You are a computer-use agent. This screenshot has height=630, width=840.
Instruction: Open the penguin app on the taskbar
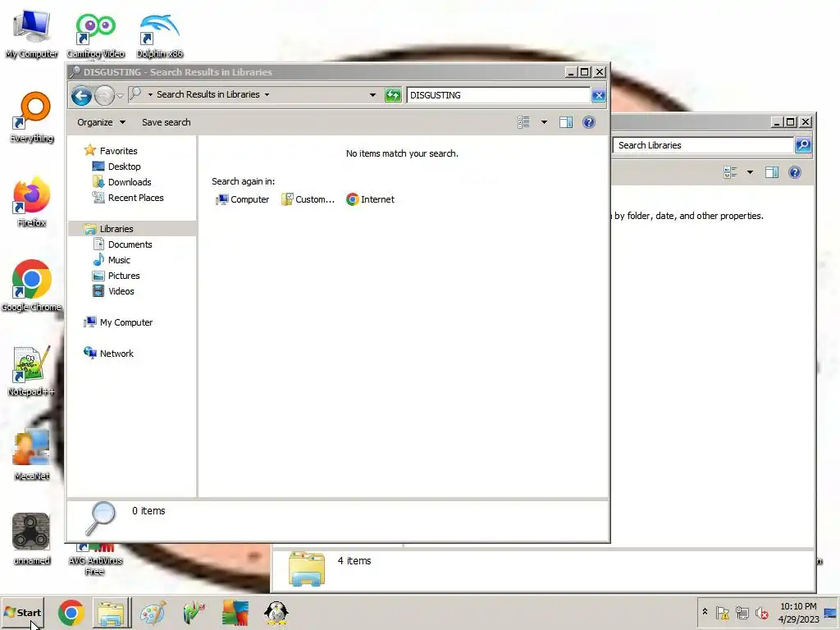click(x=276, y=612)
